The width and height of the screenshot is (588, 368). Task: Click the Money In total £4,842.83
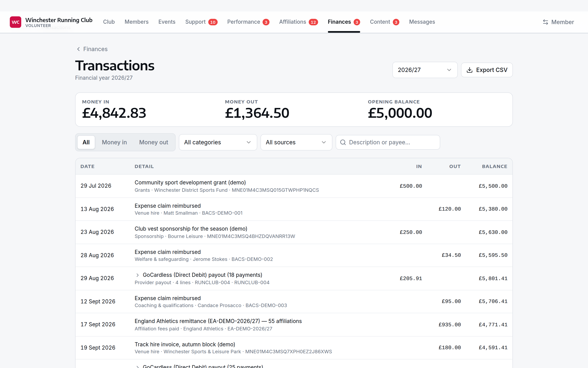coord(114,113)
